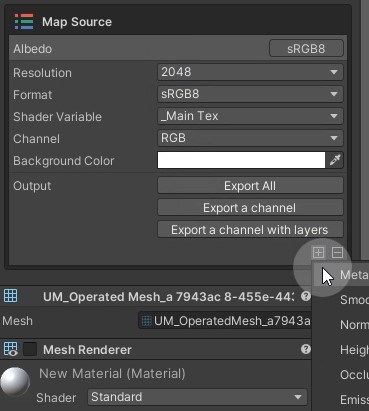
Task: Click the Export All button
Action: (x=250, y=186)
